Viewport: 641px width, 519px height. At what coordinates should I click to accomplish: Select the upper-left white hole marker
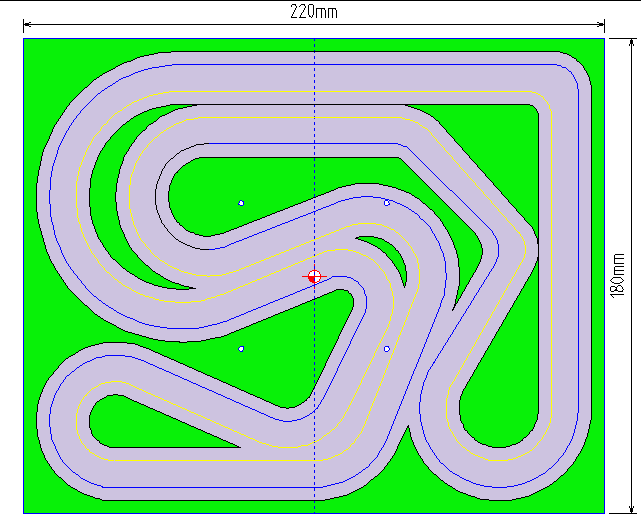(x=241, y=203)
